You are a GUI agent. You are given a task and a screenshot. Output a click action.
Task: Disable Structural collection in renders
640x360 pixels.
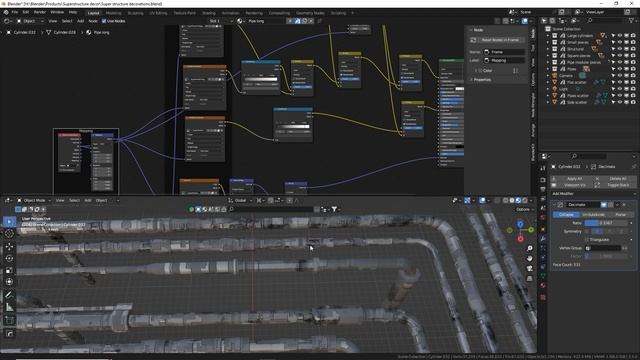[x=633, y=49]
